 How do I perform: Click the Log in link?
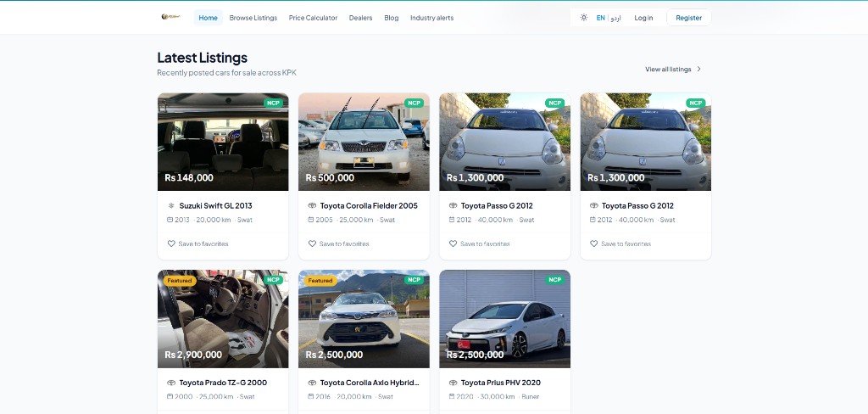point(643,18)
